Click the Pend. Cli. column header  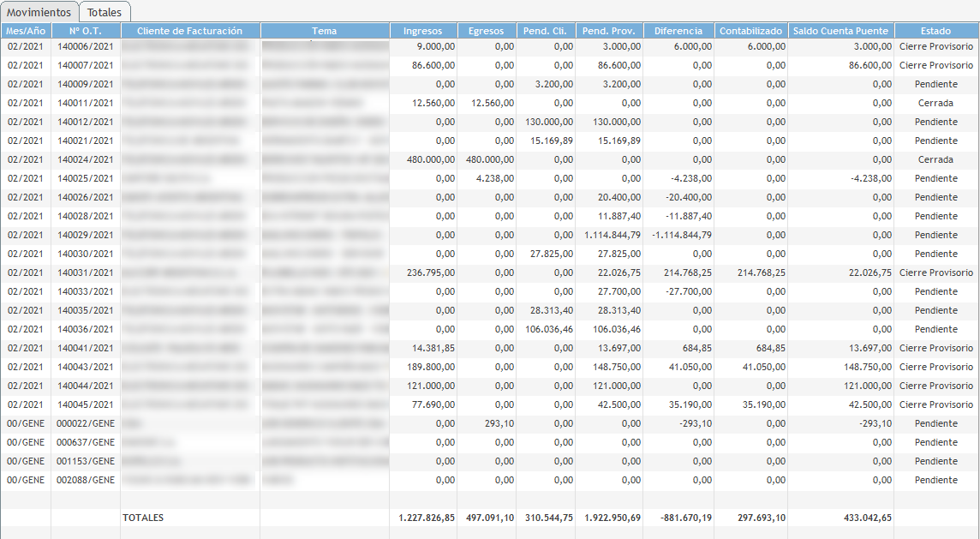pyautogui.click(x=546, y=31)
